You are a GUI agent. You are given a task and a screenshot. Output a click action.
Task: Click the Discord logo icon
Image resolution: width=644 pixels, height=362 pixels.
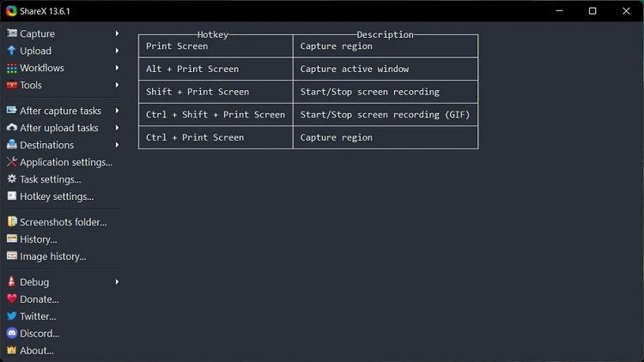pyautogui.click(x=12, y=333)
